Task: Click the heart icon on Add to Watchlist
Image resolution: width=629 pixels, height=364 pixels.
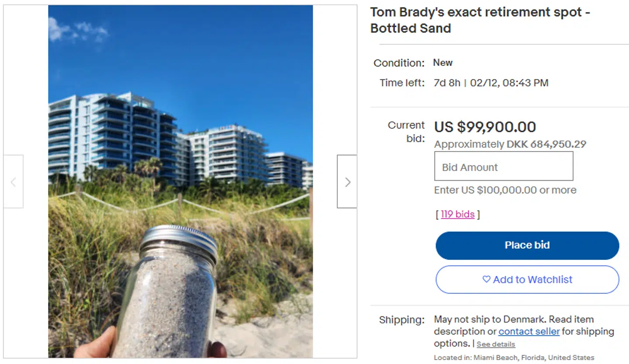Action: [486, 279]
